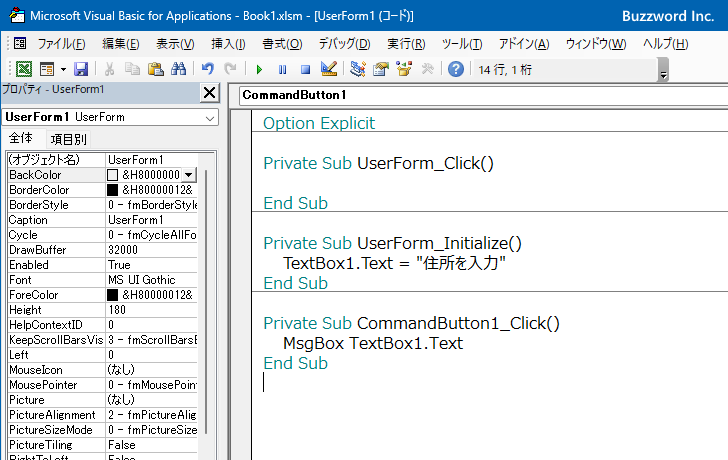Open the ツール(T) menu

(462, 44)
